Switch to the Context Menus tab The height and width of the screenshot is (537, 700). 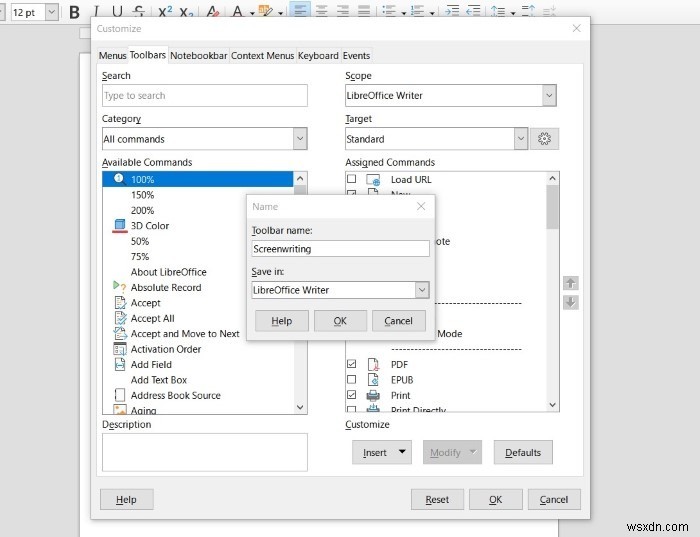pyautogui.click(x=262, y=56)
